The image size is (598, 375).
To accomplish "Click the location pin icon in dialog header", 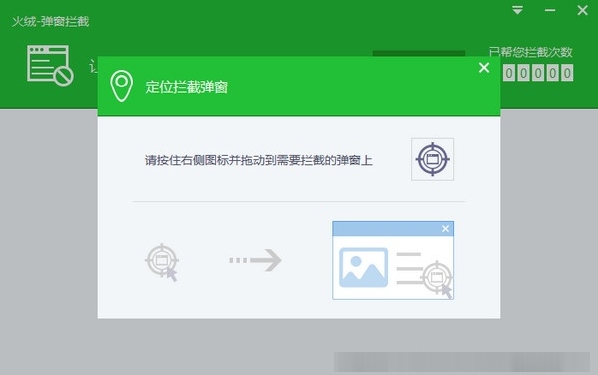I will point(121,86).
